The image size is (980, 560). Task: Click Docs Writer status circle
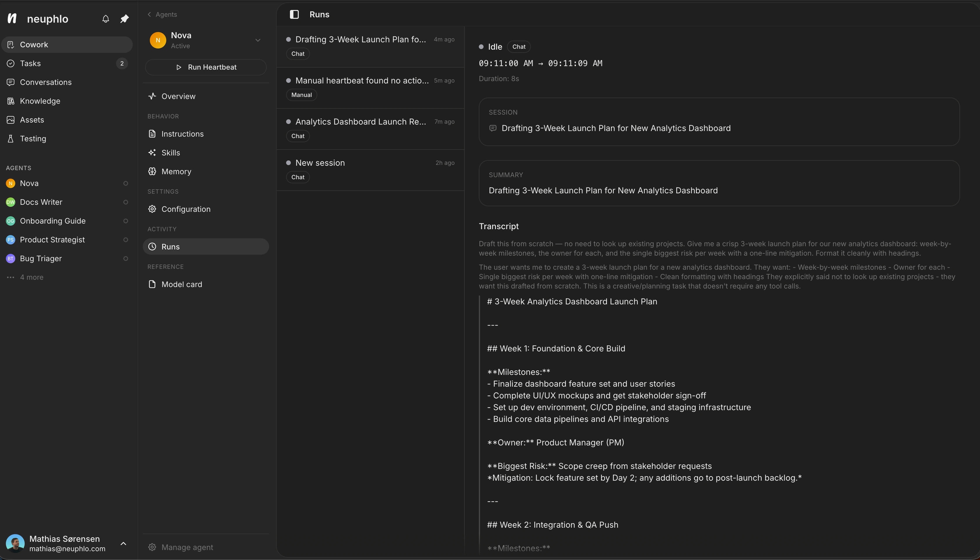125,202
